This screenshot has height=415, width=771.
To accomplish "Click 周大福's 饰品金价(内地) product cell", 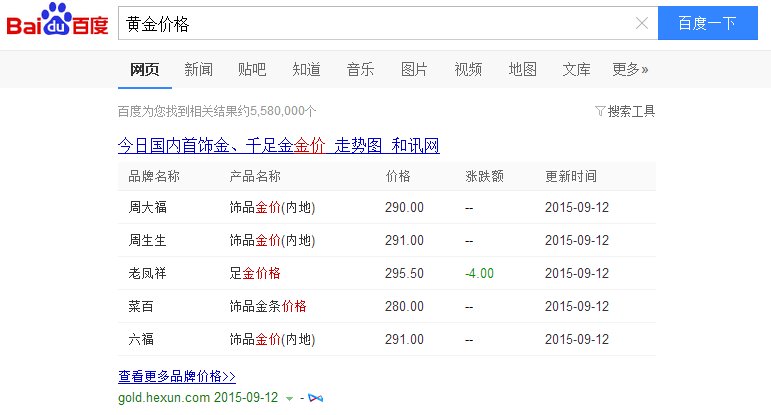I will pos(272,208).
